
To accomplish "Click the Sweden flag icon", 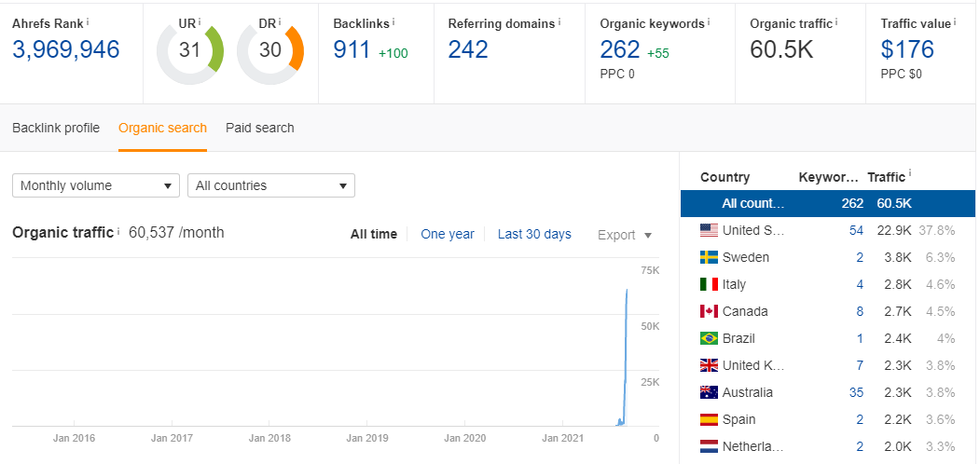I will [710, 257].
